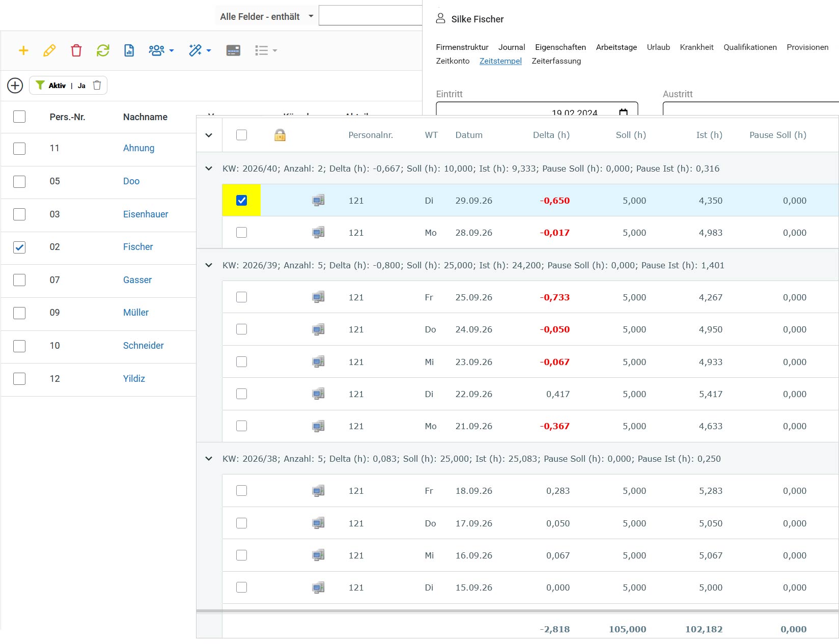Click the terminal icon in the 25.09.26 row

[318, 297]
